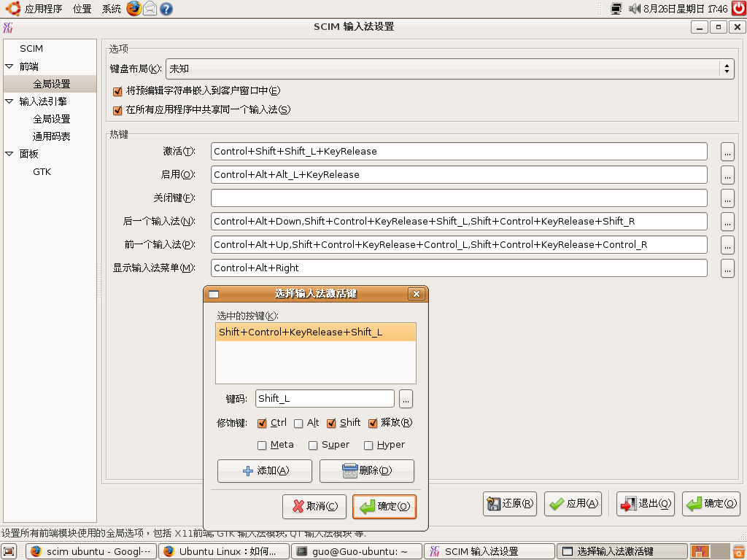The width and height of the screenshot is (747, 560).
Task: Click the 激活(T) hotkey text field
Action: (459, 152)
